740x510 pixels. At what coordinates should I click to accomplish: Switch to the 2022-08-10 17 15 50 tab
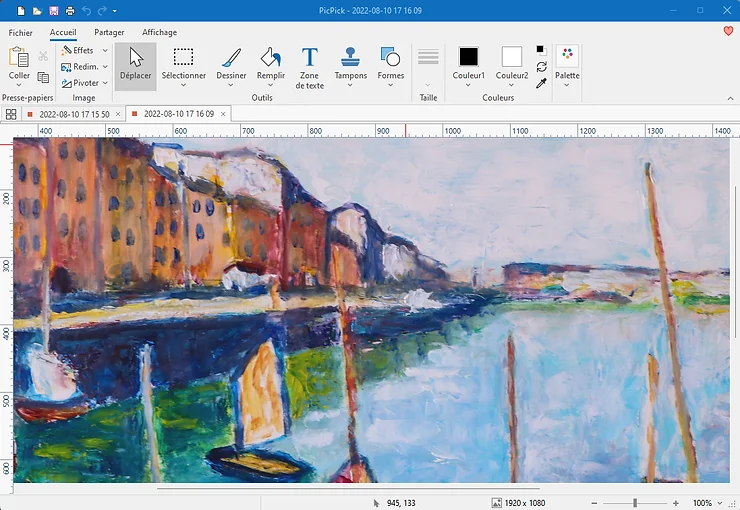tap(74, 114)
